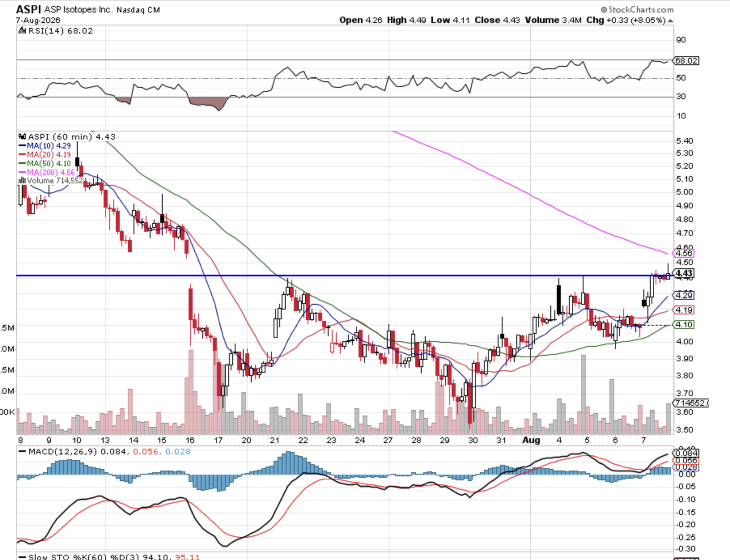This screenshot has width=730, height=560.
Task: Click the 4.70 price axis label
Action: [684, 233]
